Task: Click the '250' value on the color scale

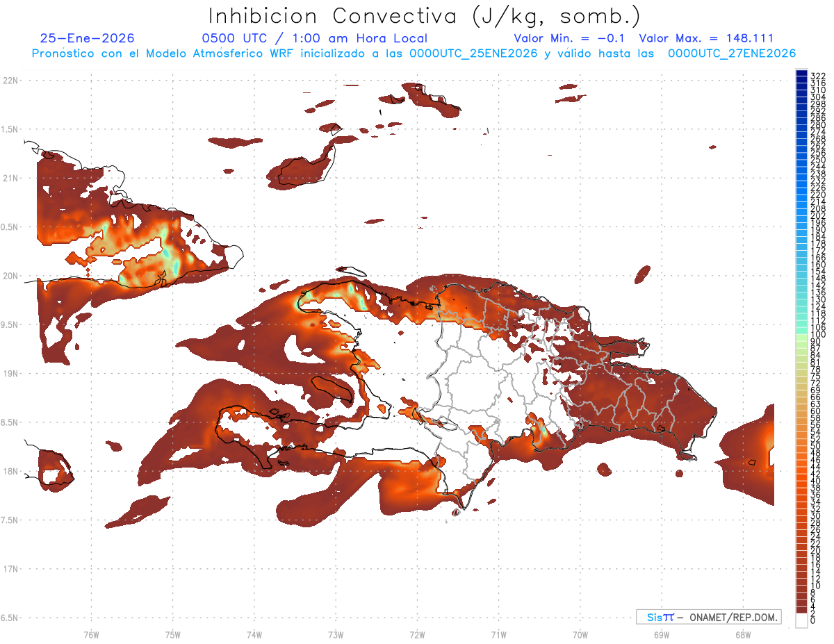Action: pyautogui.click(x=817, y=160)
